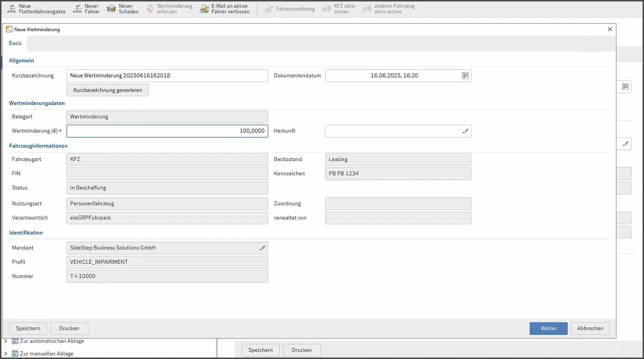
Task: Open the Dokumentendatum calendar picker
Action: [465, 76]
